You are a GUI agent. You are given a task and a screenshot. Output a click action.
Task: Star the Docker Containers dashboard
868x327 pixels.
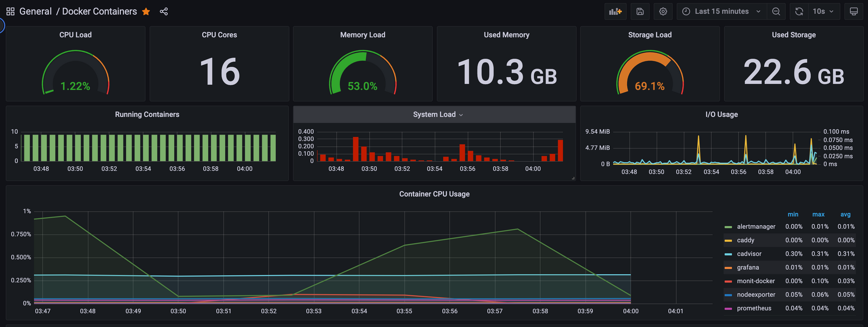point(146,11)
